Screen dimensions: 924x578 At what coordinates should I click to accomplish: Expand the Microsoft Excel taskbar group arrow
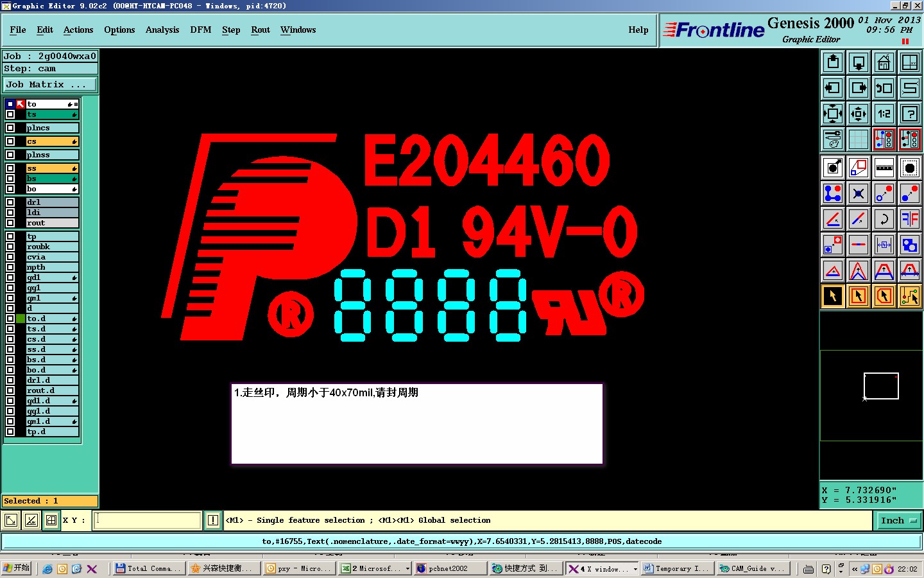(407, 568)
